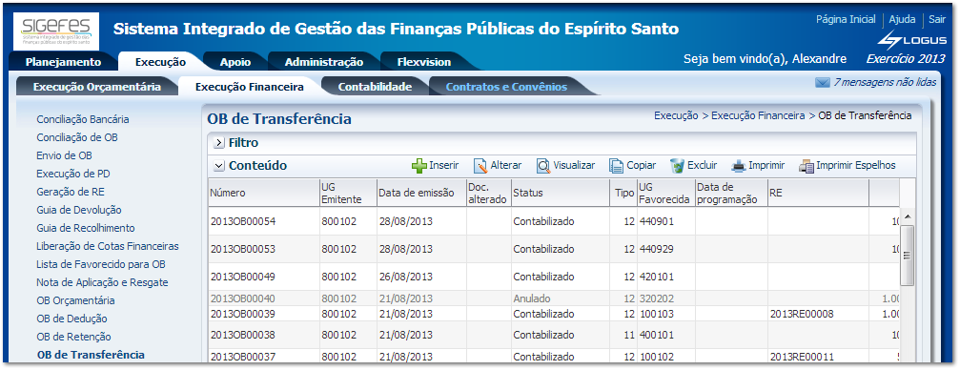Screen dimensions: 980x391
Task: Open Conciliação Bancária in the sidebar
Action: pos(82,119)
